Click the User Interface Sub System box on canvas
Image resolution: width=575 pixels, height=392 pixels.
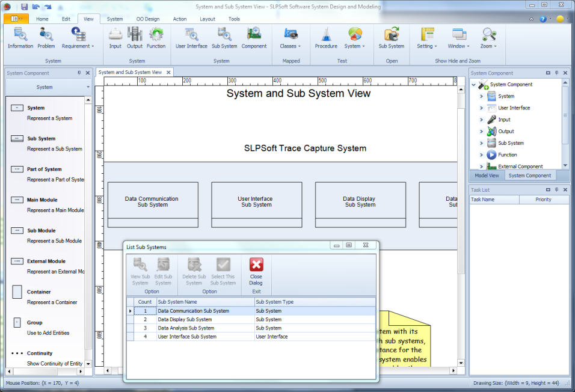(257, 204)
